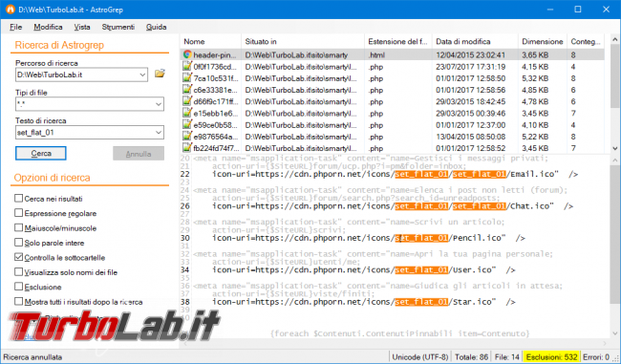621x364 pixels.
Task: Open the File menu
Action: pyautogui.click(x=16, y=27)
